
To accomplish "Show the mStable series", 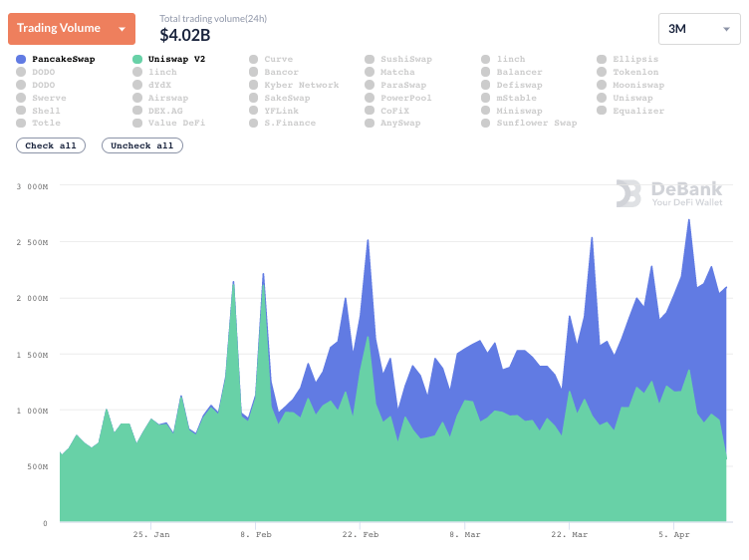I will pyautogui.click(x=509, y=98).
